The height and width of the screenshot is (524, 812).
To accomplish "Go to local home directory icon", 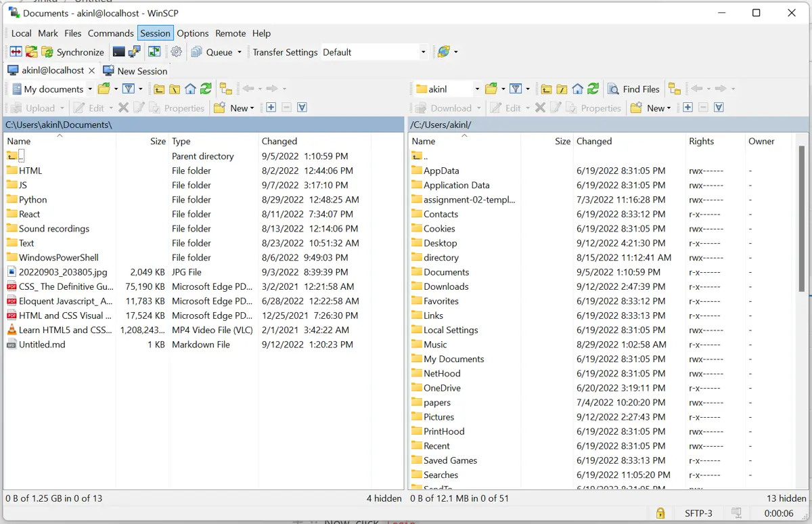I will click(x=190, y=89).
